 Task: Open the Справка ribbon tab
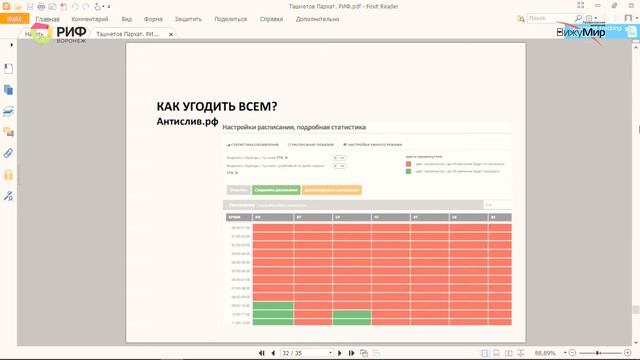click(x=271, y=19)
